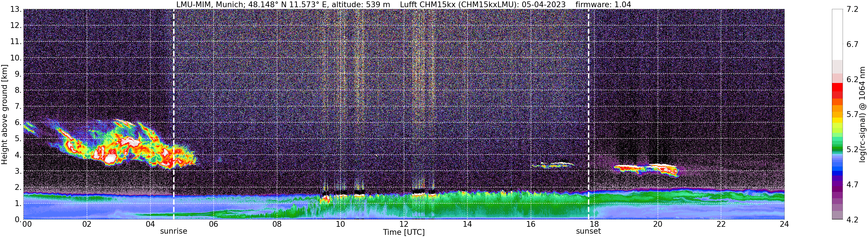Click the time axis tick label "06"

point(214,224)
